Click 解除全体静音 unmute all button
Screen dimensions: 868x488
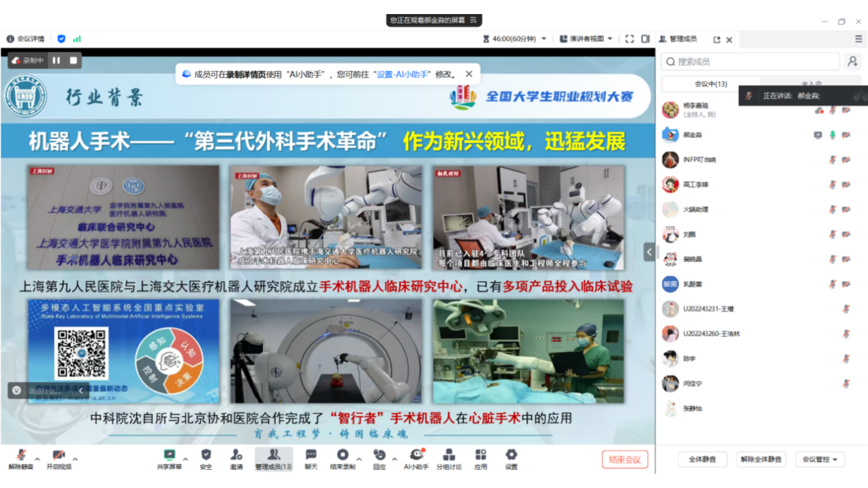tap(761, 459)
